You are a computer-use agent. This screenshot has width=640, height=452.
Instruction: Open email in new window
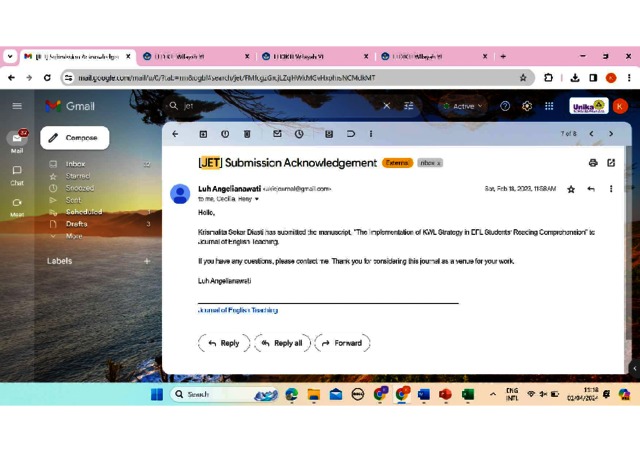tap(611, 162)
